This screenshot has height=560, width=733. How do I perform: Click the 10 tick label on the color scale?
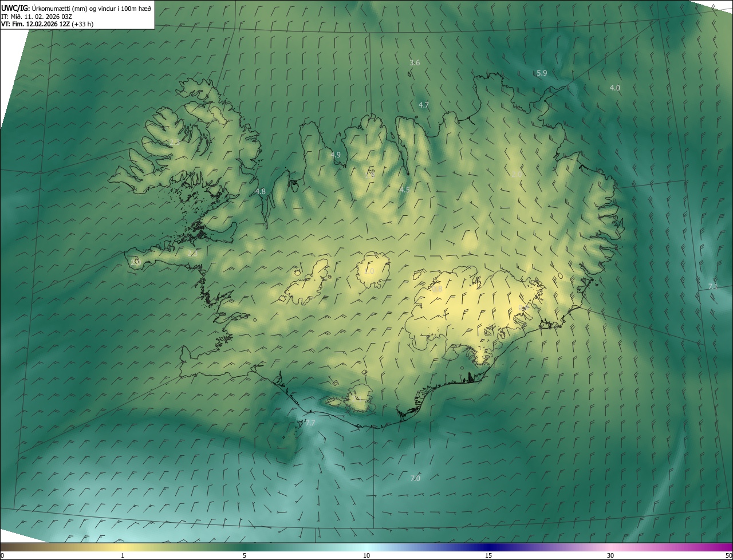(366, 555)
